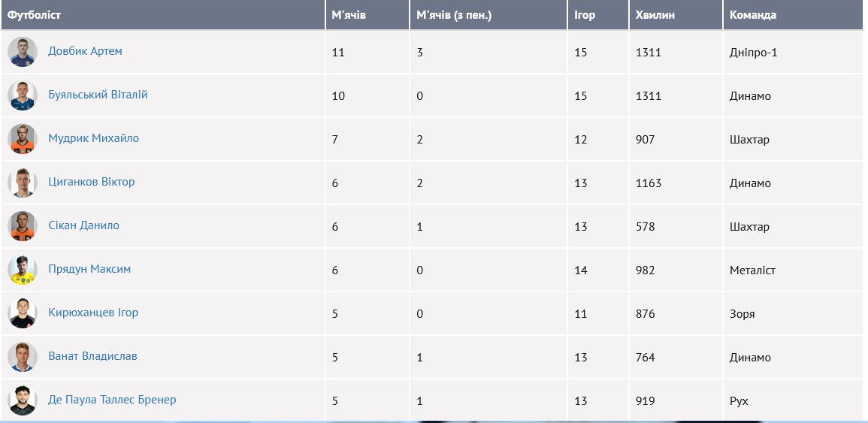The height and width of the screenshot is (423, 868).
Task: Click Сікан Данило's avatar photo
Action: (23, 226)
